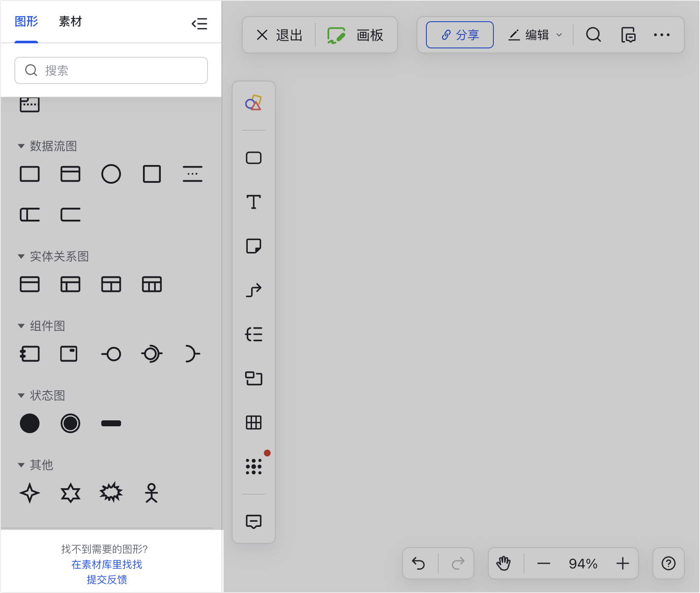Select the sticky note tool

(254, 246)
